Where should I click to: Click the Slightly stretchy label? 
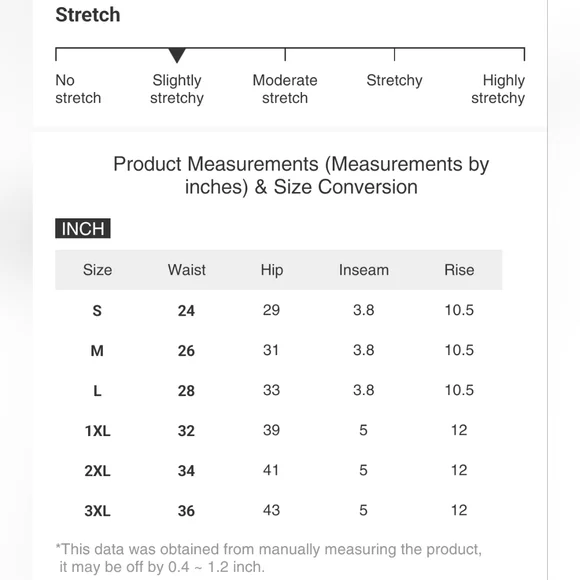(177, 89)
